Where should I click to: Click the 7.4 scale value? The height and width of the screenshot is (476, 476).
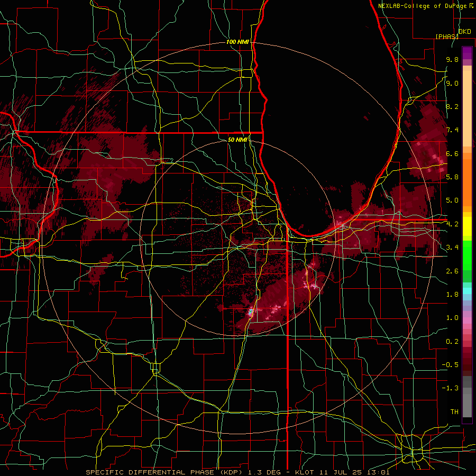click(x=452, y=130)
